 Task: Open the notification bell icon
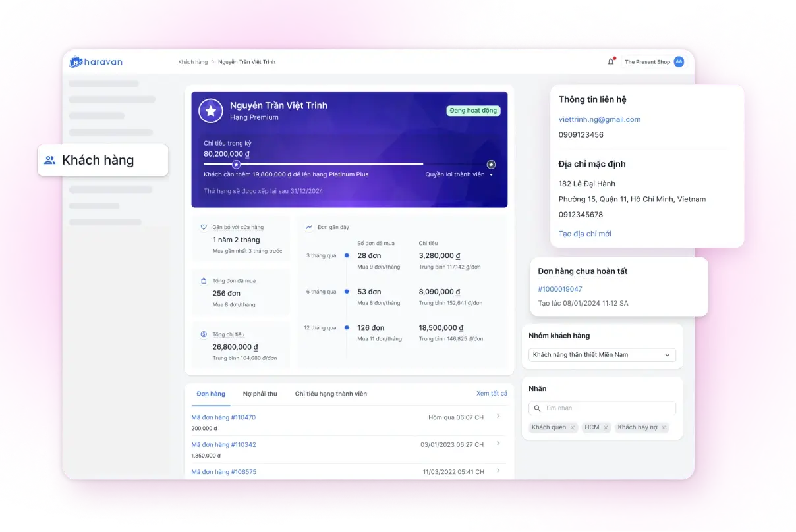pyautogui.click(x=610, y=61)
